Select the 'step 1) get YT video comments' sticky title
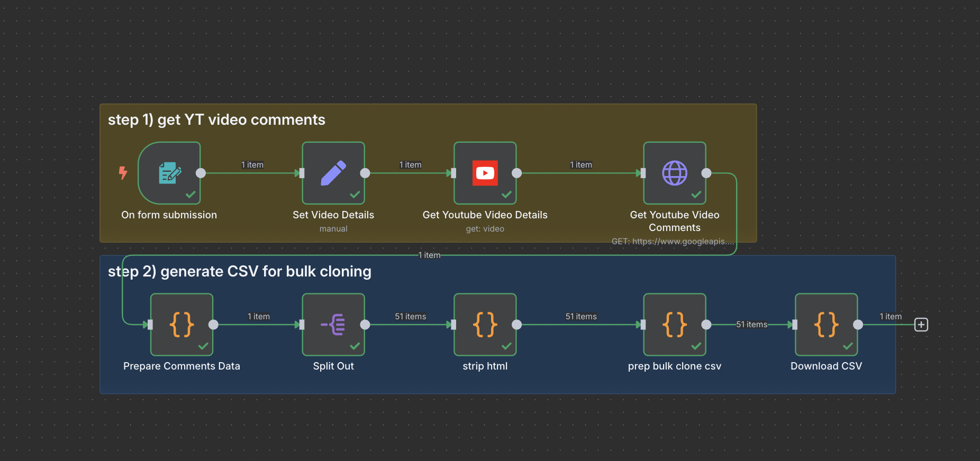This screenshot has width=980, height=461. coord(216,120)
